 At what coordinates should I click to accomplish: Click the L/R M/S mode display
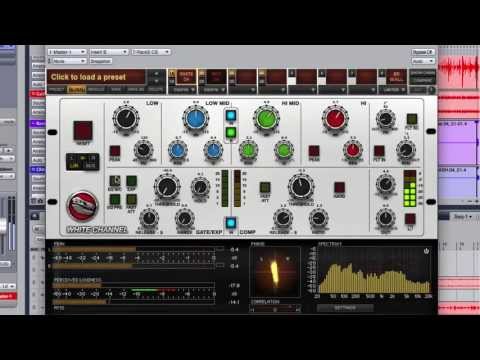pyautogui.click(x=83, y=162)
